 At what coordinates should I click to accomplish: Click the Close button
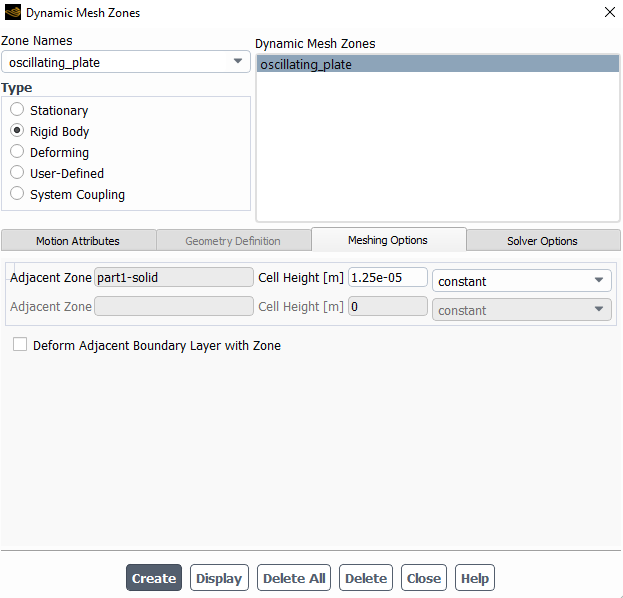point(424,578)
